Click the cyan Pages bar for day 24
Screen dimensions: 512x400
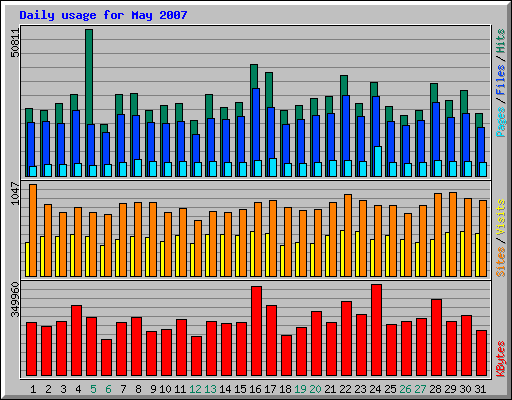[378, 161]
